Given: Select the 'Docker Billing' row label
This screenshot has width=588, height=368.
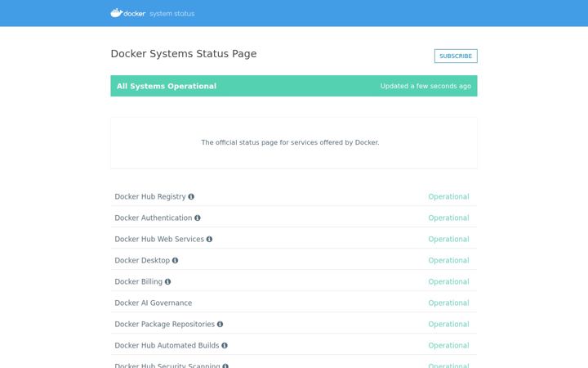Looking at the screenshot, I should [138, 281].
